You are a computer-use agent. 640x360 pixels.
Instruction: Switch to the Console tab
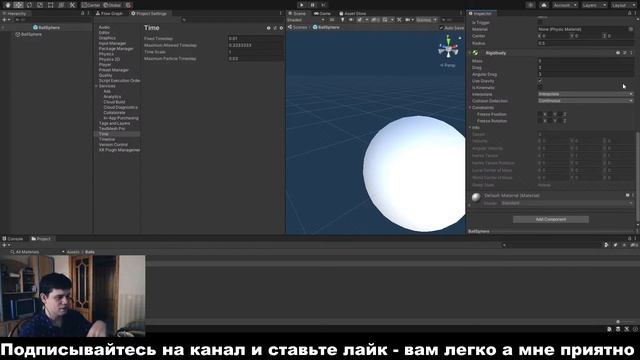tap(13, 239)
